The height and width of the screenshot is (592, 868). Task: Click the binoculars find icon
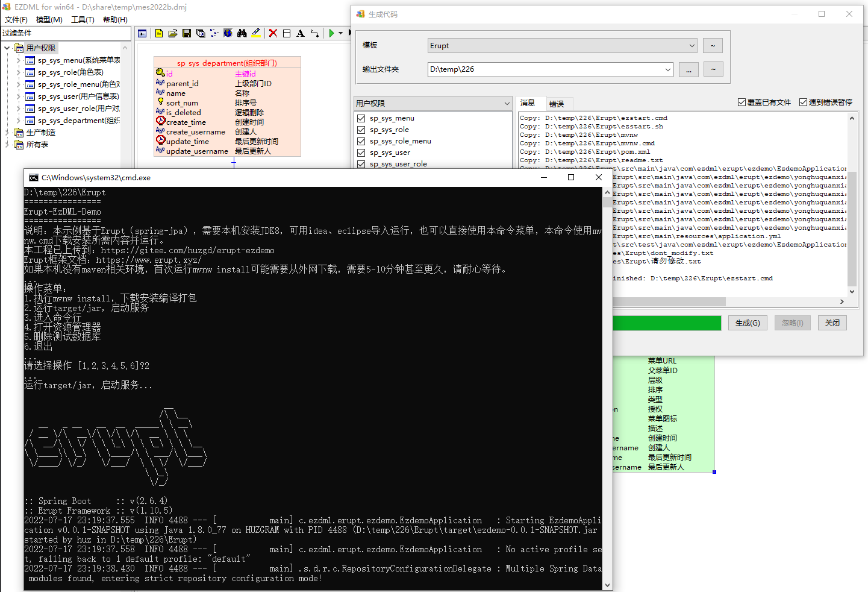(242, 33)
